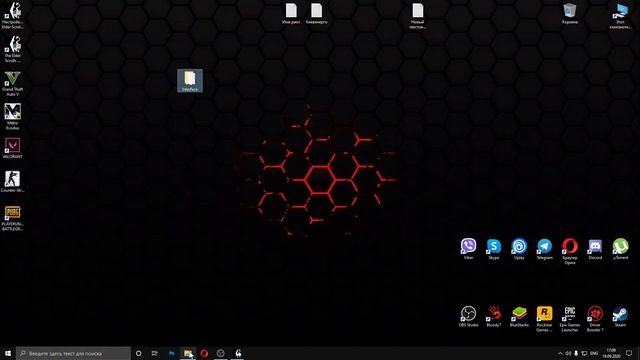Select the PUBG Battlegrounds shortcut
640x360 pixels.
pos(12,218)
